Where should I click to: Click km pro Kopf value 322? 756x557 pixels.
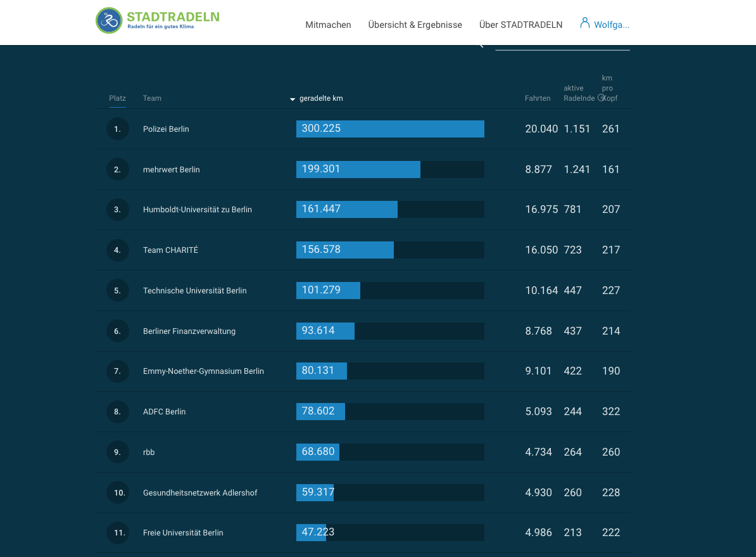click(x=611, y=412)
